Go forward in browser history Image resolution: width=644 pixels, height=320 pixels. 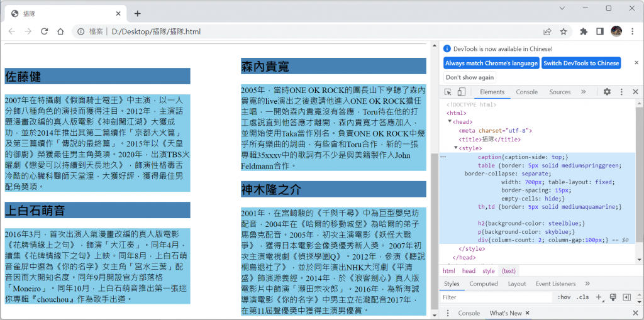(x=28, y=31)
